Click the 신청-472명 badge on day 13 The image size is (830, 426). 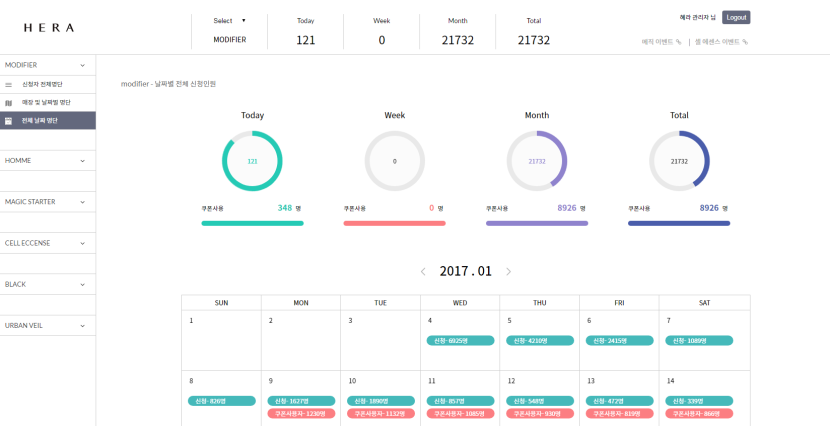click(x=619, y=401)
